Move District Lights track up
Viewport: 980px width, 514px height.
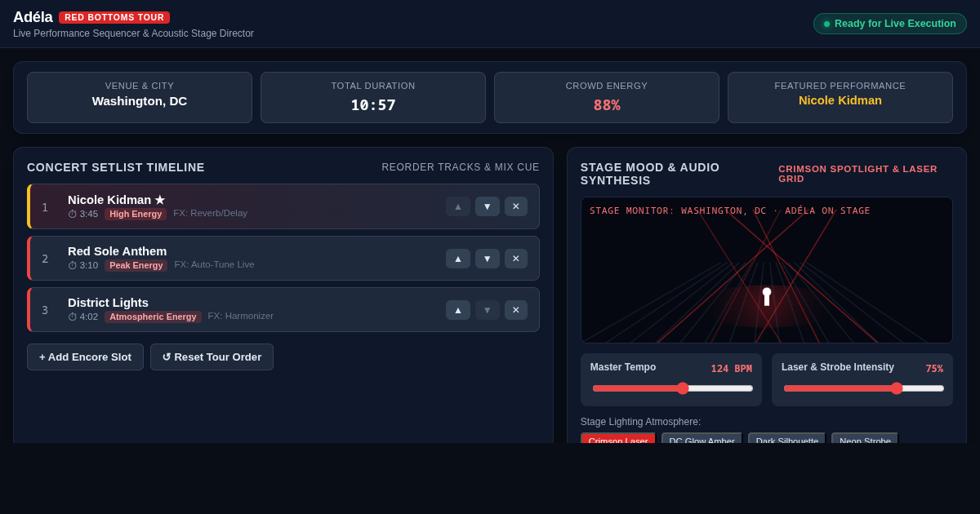click(x=458, y=310)
